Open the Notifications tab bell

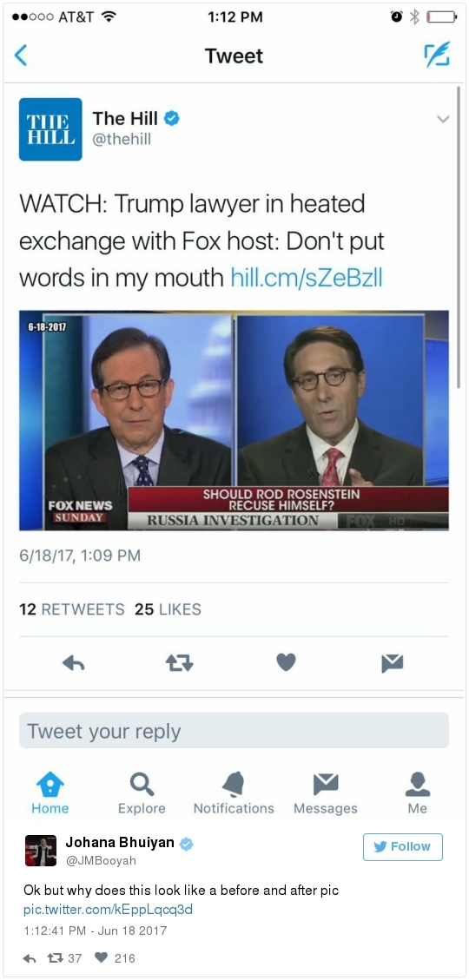[234, 793]
